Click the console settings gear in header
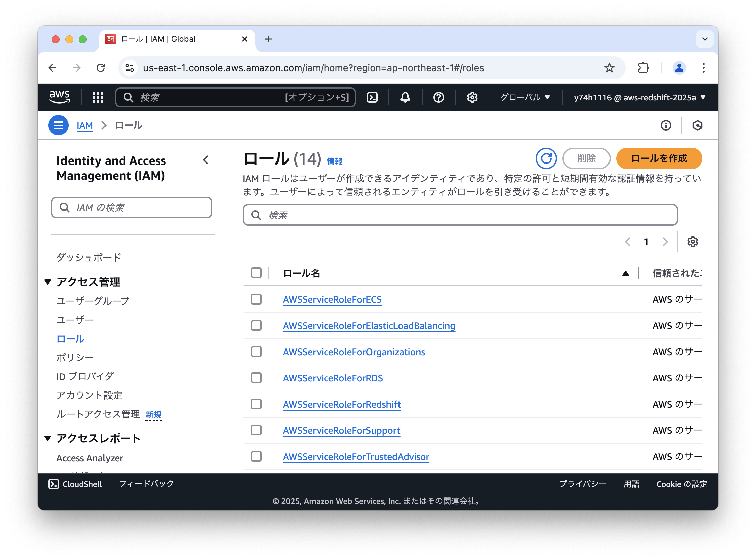This screenshot has height=560, width=756. click(472, 98)
